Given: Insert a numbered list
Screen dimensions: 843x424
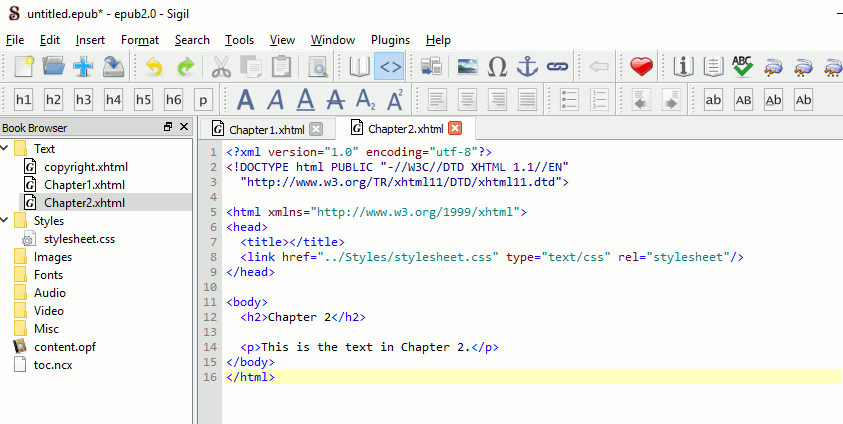Looking at the screenshot, I should tap(599, 100).
